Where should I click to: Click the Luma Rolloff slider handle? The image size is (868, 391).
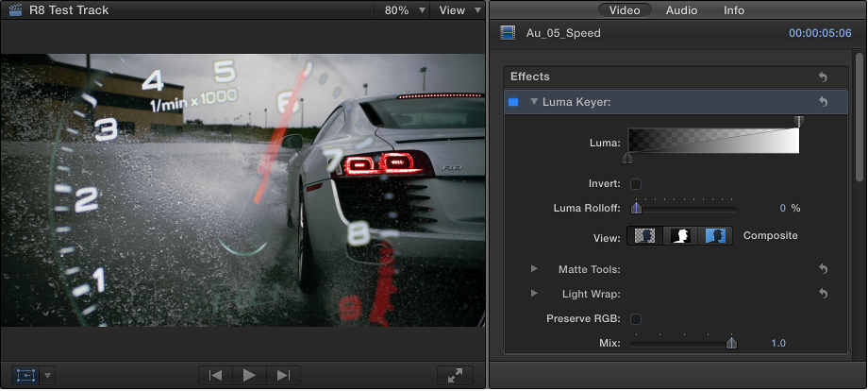click(x=637, y=208)
